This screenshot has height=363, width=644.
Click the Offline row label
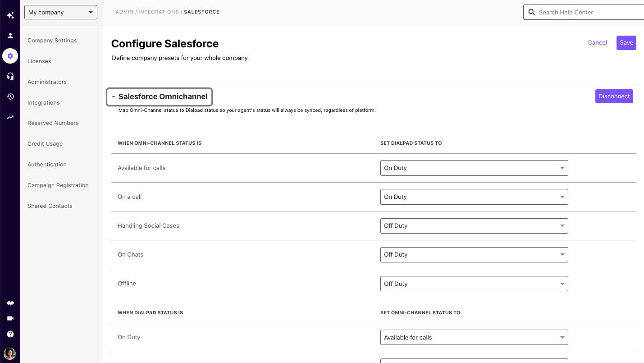(x=127, y=283)
